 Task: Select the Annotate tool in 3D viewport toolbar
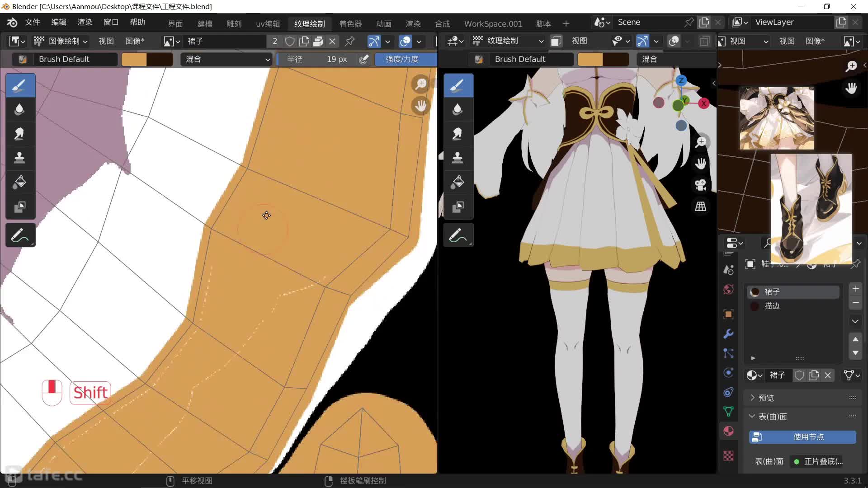click(x=458, y=235)
